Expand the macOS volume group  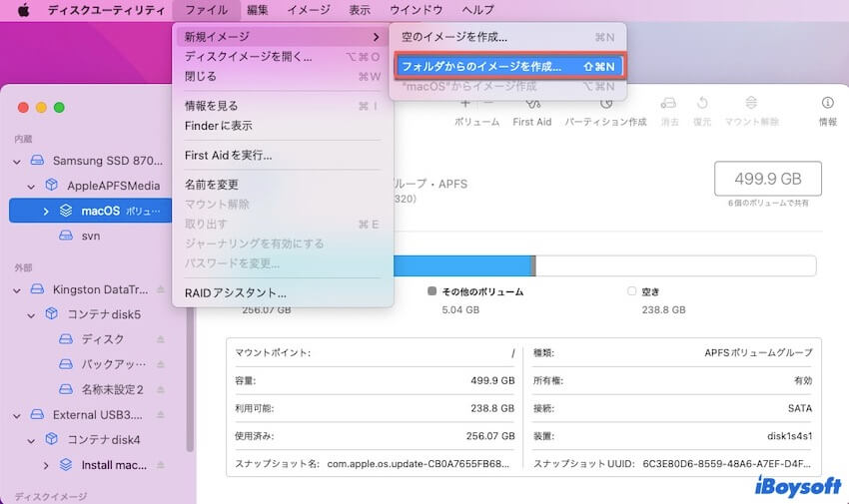coord(46,212)
